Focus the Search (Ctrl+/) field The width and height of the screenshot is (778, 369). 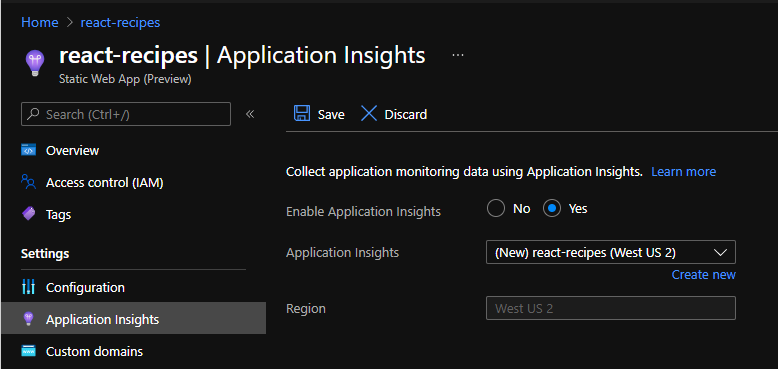126,114
